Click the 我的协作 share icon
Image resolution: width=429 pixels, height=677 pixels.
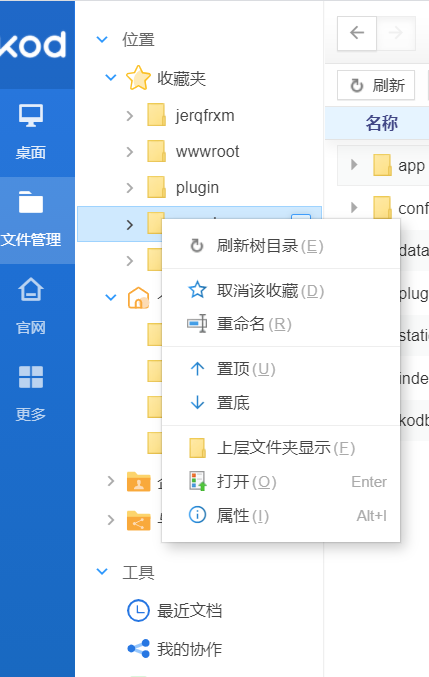click(x=138, y=649)
